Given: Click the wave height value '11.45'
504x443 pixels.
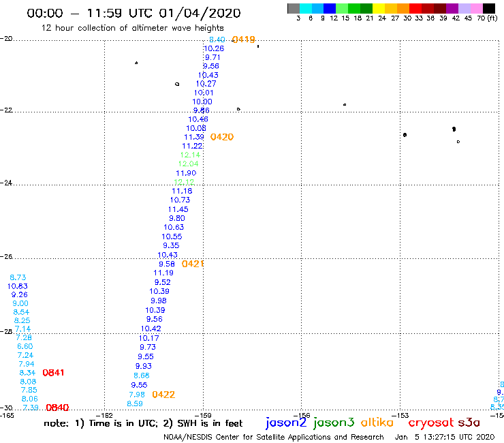Looking at the screenshot, I should [x=178, y=209].
